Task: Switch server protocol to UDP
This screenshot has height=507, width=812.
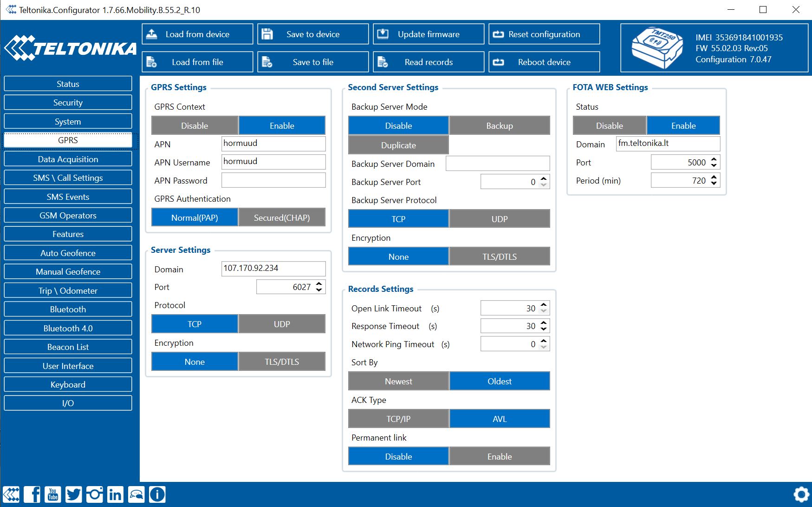Action: coord(281,324)
